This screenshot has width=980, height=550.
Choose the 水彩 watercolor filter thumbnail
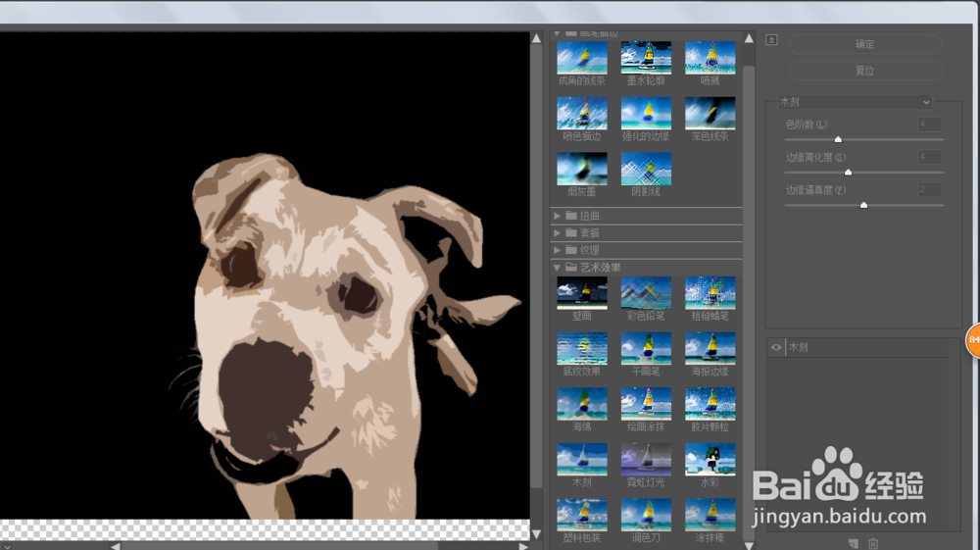point(710,460)
